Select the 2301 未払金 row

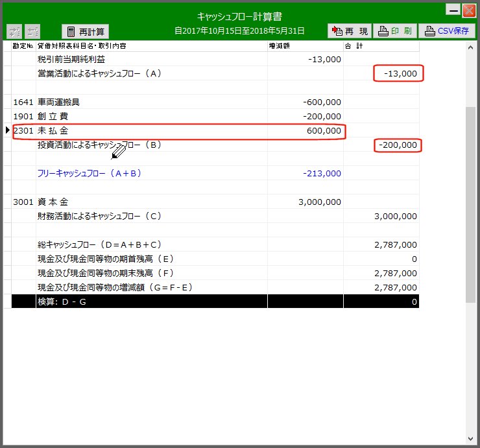pyautogui.click(x=178, y=131)
